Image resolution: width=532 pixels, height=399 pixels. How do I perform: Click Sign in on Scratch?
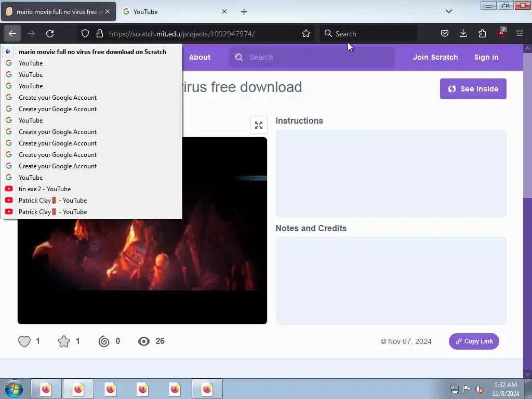(486, 57)
